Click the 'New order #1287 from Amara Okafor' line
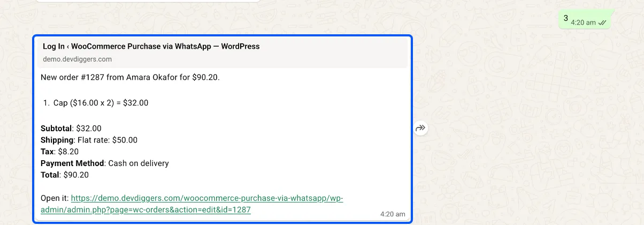The height and width of the screenshot is (225, 644). 130,78
